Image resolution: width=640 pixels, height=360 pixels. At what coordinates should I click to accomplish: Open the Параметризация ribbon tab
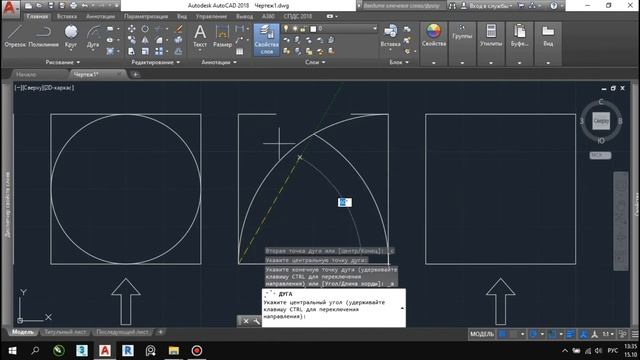point(146,16)
